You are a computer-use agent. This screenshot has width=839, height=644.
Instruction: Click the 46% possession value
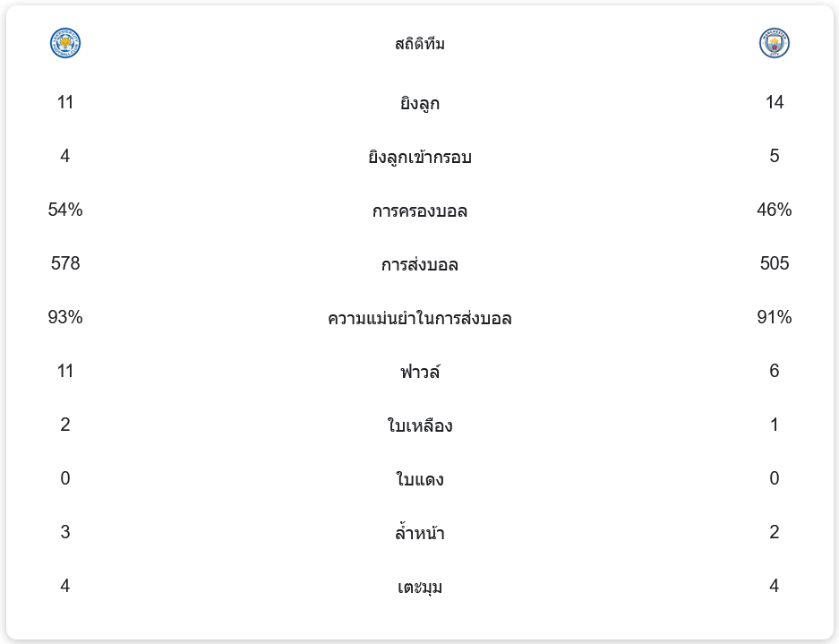[775, 210]
